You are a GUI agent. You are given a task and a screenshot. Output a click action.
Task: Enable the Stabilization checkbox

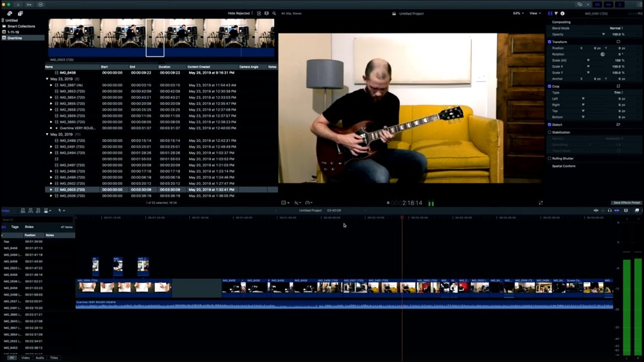(549, 132)
